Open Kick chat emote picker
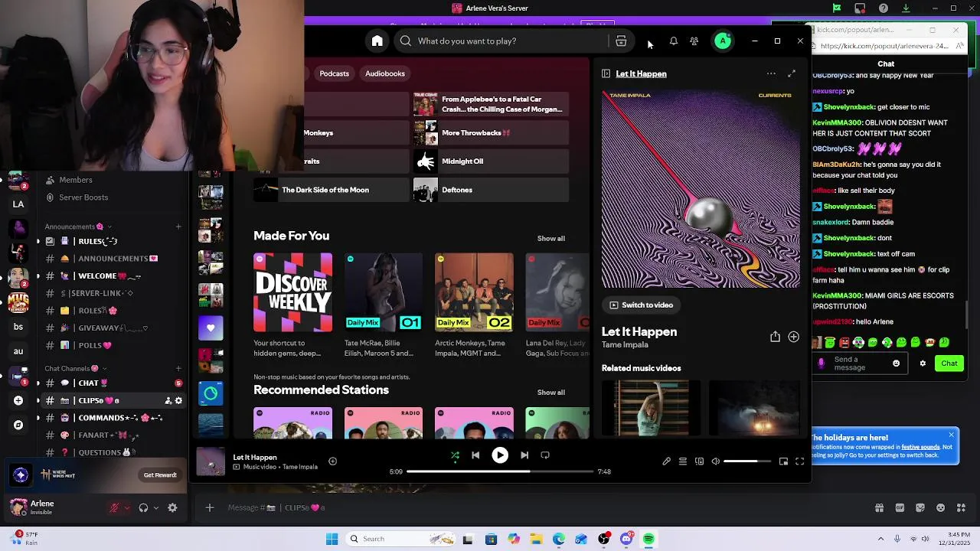Viewport: 980px width, 551px height. (896, 364)
